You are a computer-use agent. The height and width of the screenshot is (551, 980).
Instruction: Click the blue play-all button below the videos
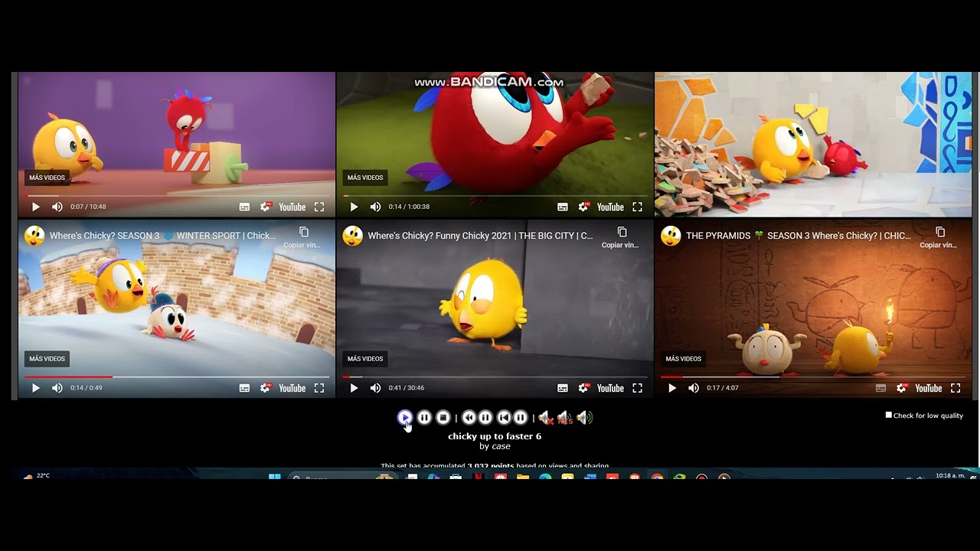(x=405, y=417)
